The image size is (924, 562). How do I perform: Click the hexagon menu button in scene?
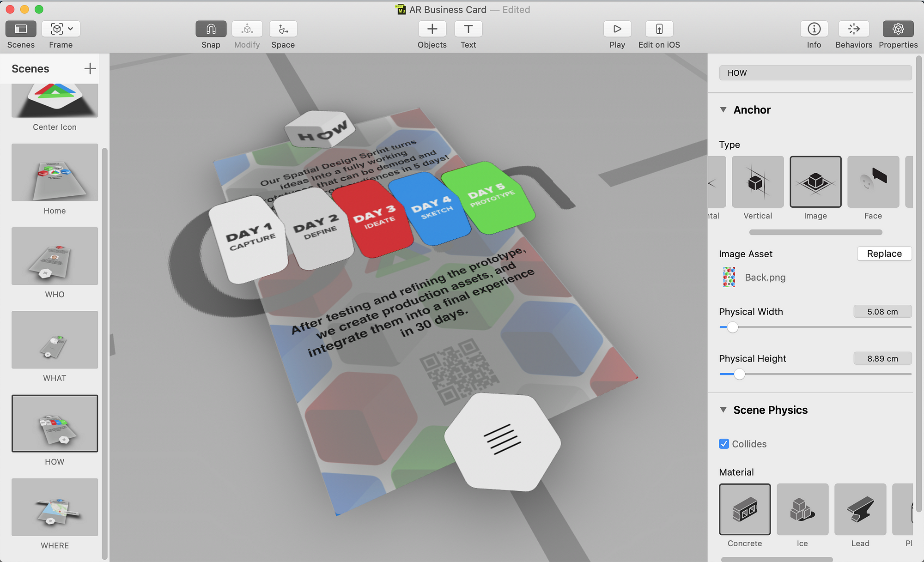tap(503, 441)
